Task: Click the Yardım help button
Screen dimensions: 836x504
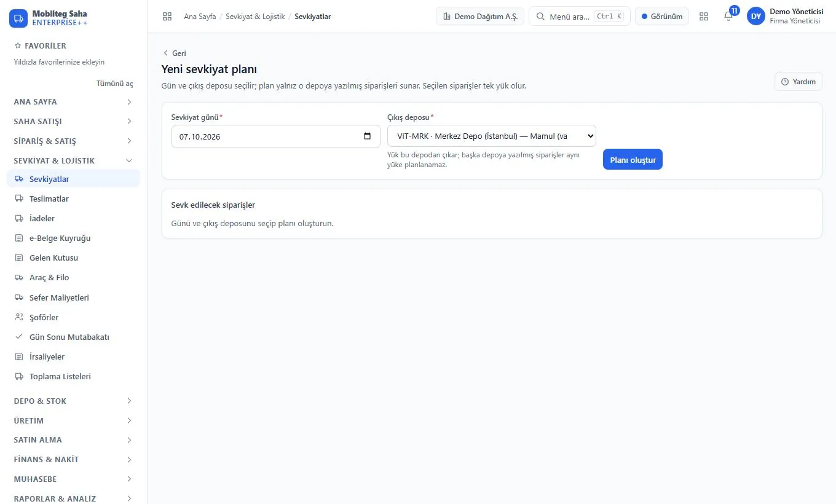Action: coord(798,82)
